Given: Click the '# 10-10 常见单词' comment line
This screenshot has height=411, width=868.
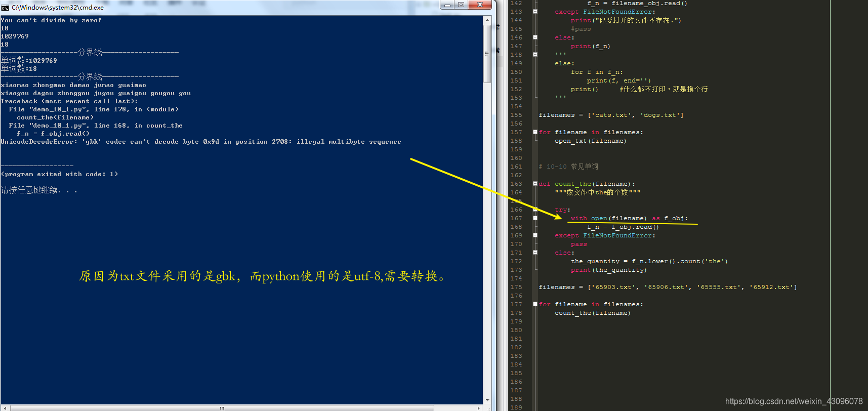Looking at the screenshot, I should click(568, 167).
